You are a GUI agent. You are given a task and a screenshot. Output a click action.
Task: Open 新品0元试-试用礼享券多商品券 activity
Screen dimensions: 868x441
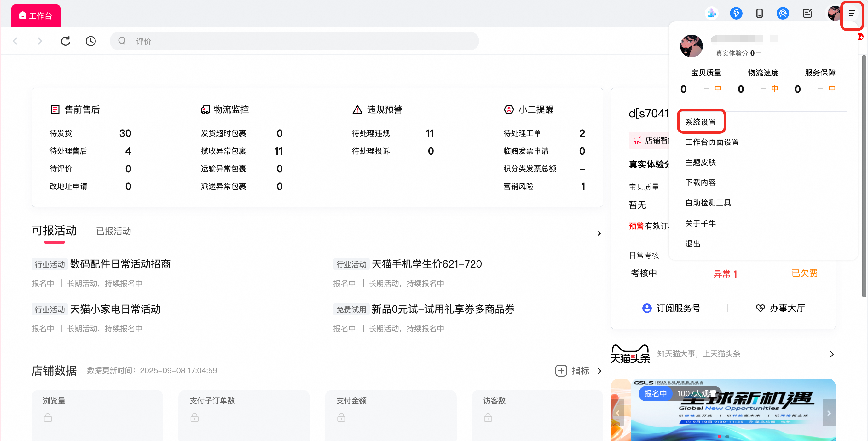[x=443, y=309]
